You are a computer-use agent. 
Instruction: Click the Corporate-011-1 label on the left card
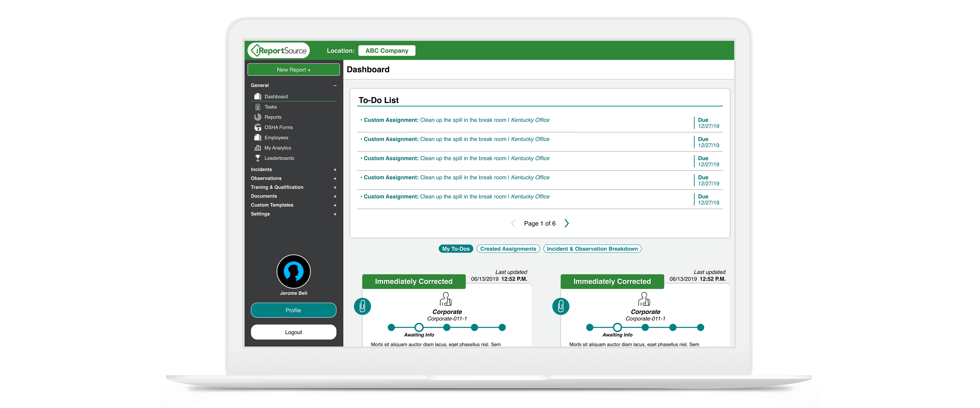click(x=447, y=319)
